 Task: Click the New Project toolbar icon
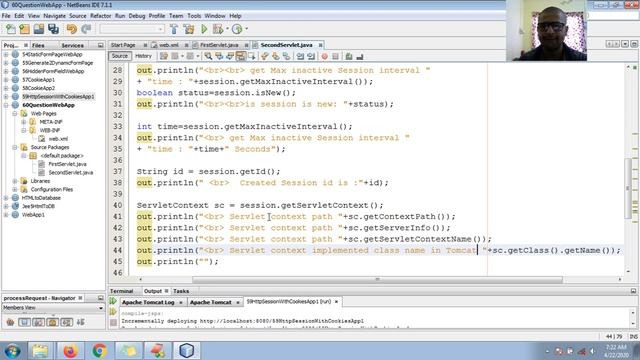[x=24, y=29]
